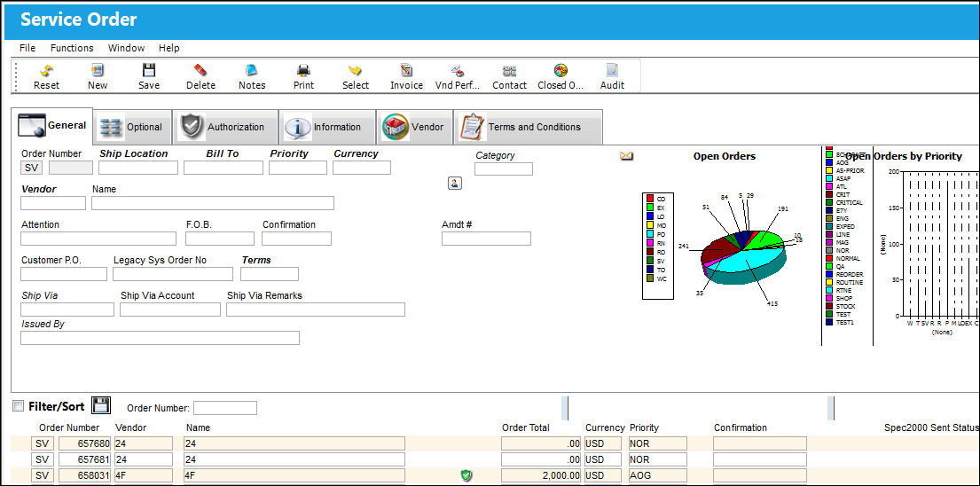Open Notes from the toolbar
980x486 pixels.
(252, 71)
